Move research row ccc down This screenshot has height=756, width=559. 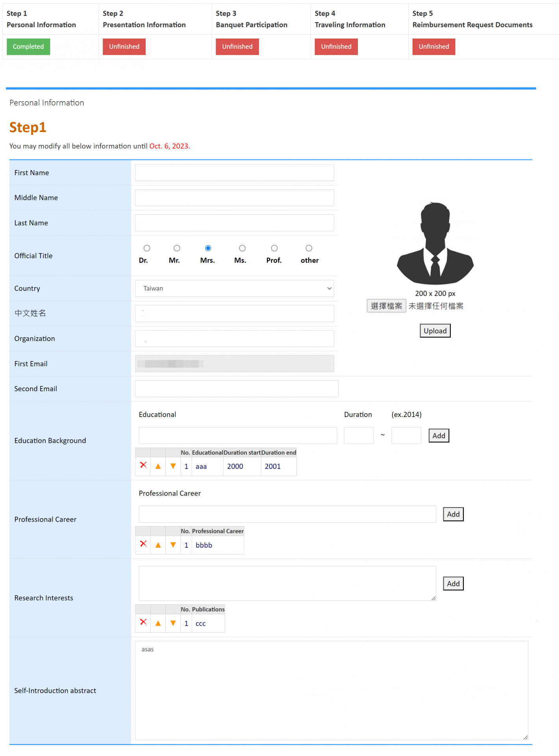coord(173,623)
